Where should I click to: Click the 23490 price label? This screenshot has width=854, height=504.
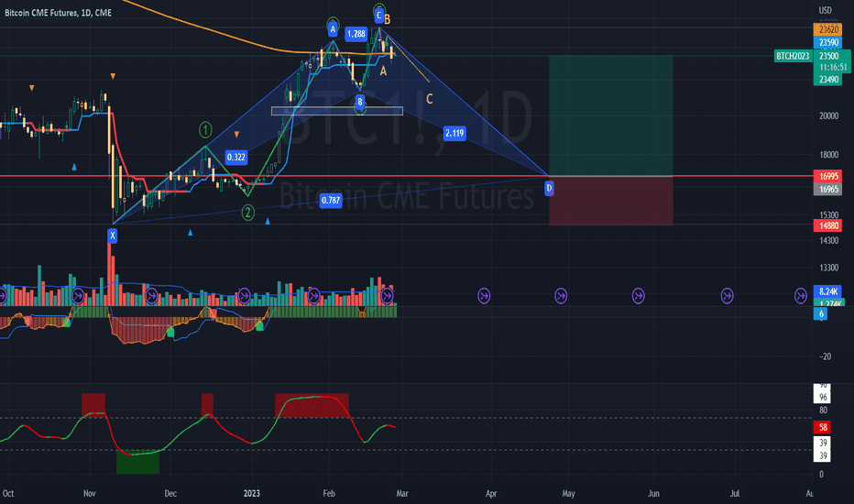pos(827,80)
